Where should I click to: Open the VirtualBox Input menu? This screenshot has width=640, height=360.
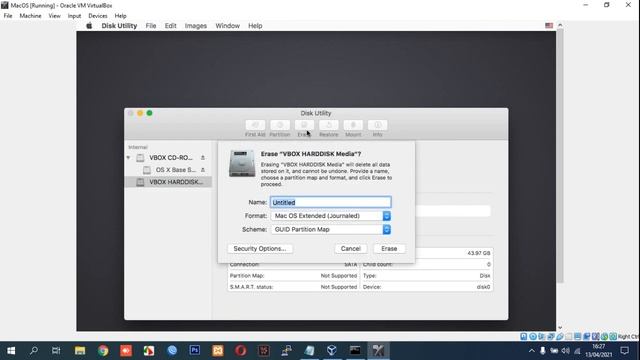tap(74, 16)
